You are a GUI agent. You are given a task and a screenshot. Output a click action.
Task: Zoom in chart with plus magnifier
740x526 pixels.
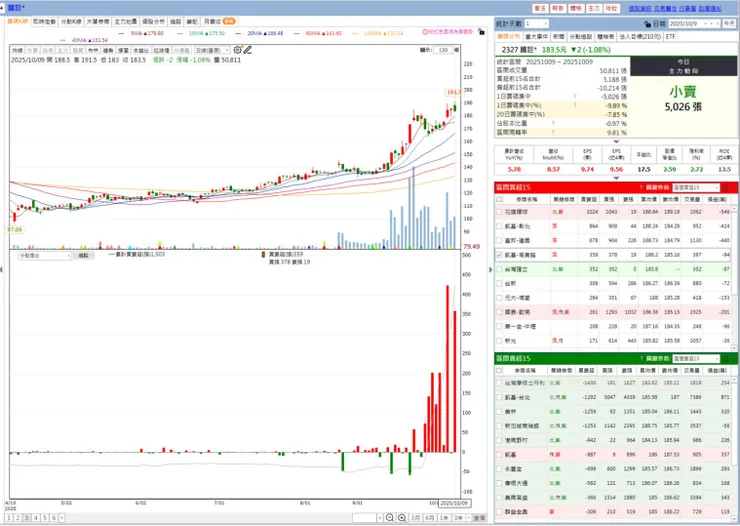click(x=402, y=518)
